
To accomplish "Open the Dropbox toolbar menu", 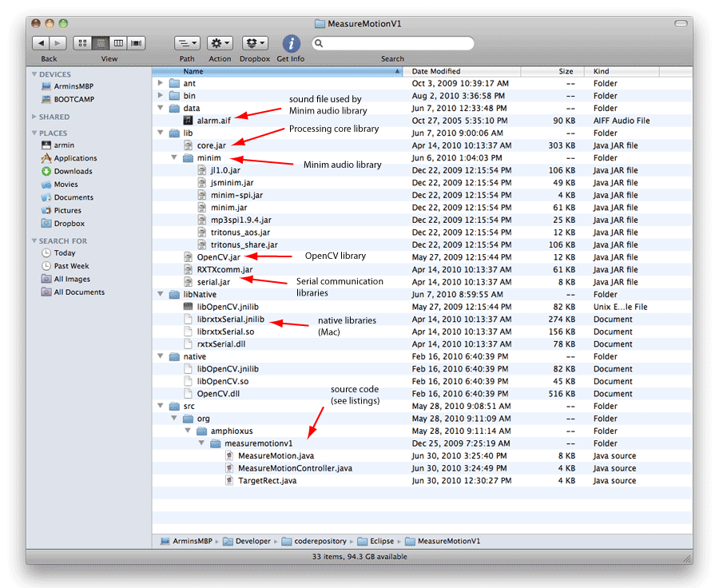I will point(255,43).
